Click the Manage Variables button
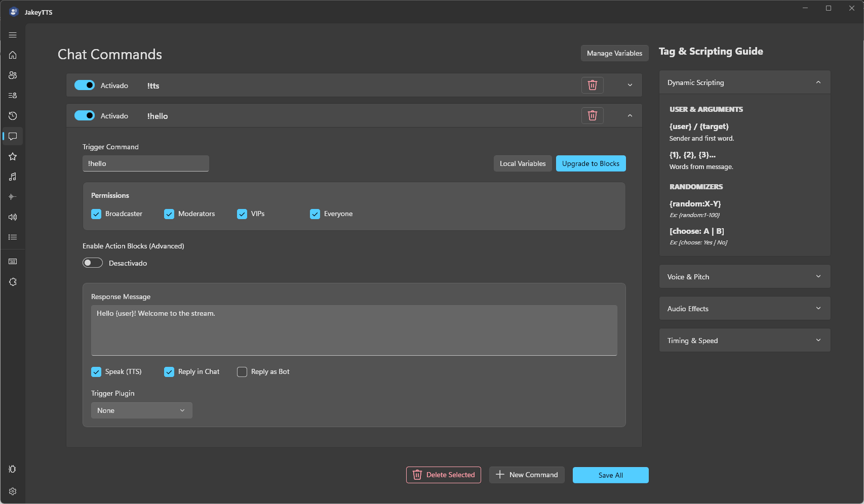 point(614,53)
